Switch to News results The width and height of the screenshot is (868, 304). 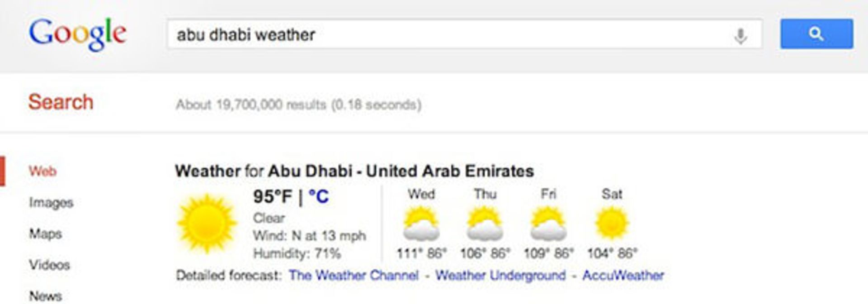coord(45,296)
